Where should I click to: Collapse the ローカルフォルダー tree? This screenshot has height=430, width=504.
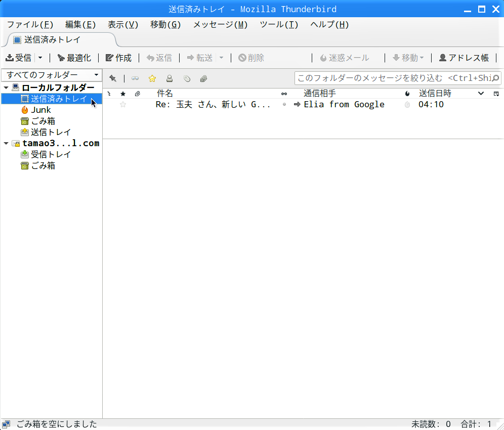click(x=6, y=88)
